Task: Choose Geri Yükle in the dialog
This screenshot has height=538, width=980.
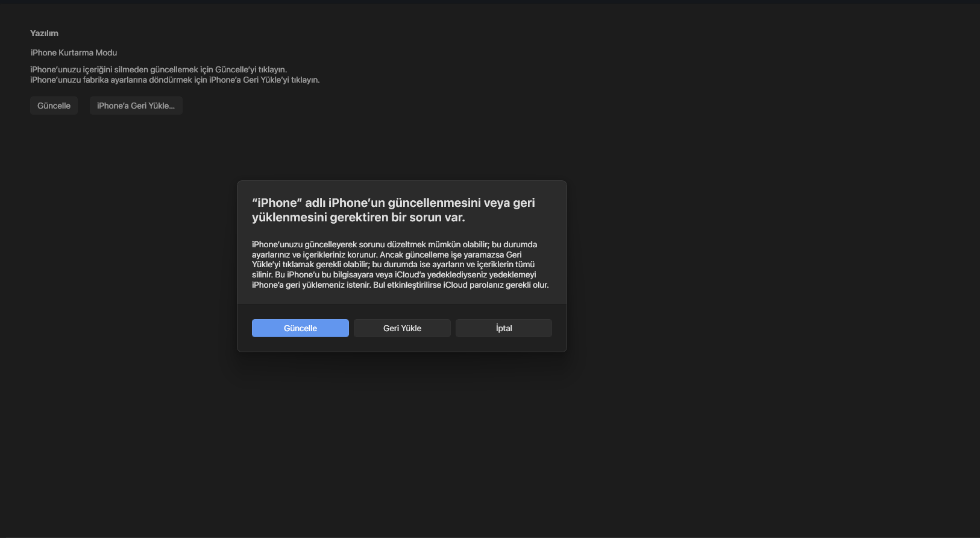Action: click(x=402, y=328)
